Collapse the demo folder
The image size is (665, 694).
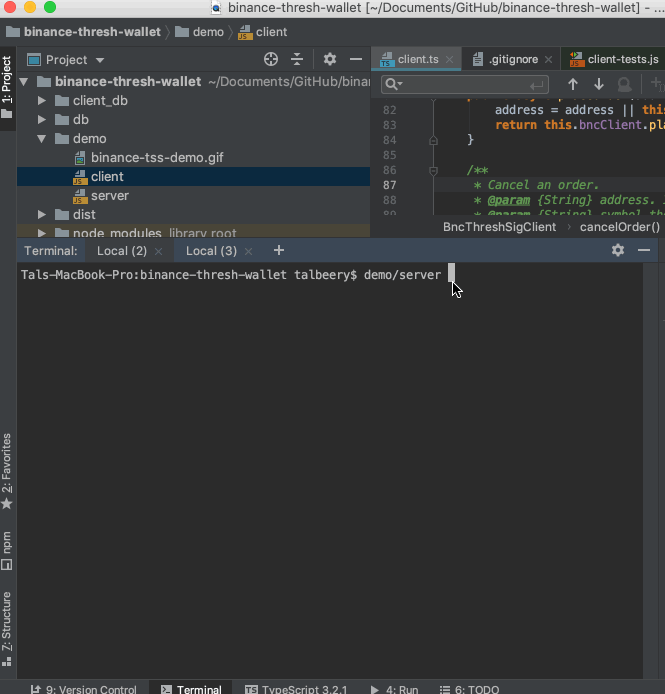point(42,139)
